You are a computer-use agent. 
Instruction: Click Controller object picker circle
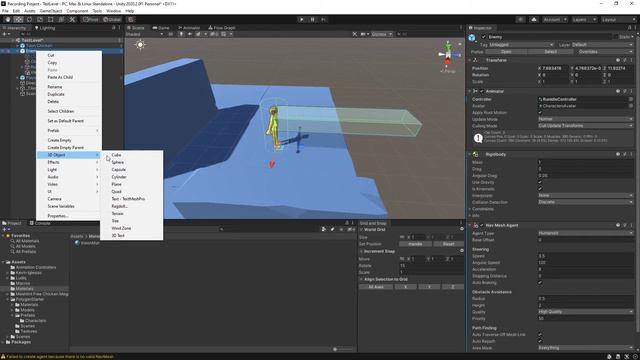click(631, 99)
